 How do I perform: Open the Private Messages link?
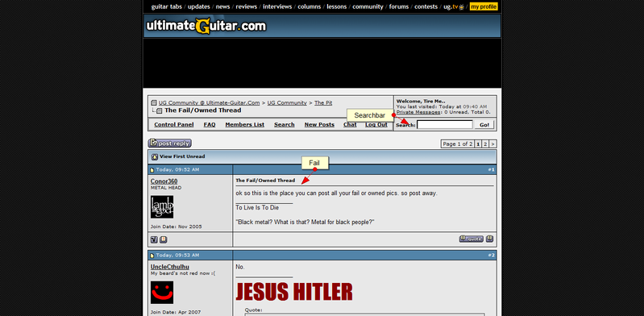[419, 112]
